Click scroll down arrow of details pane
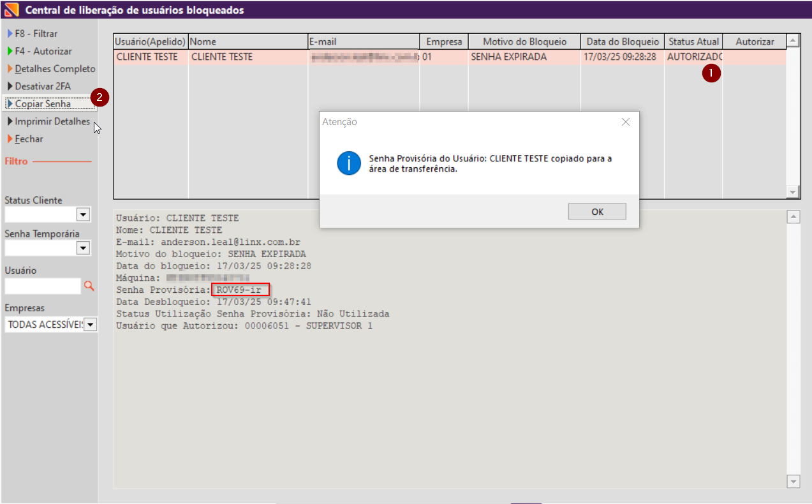812x504 pixels. click(x=794, y=481)
